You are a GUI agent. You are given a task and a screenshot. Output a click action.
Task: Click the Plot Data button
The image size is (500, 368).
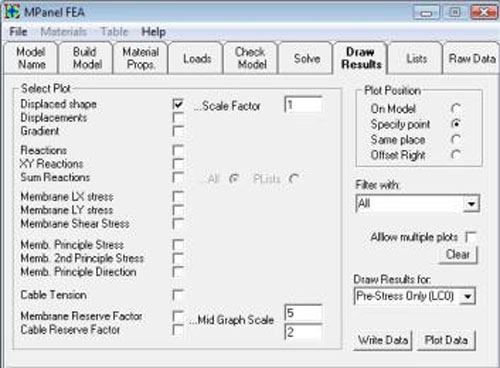click(446, 340)
